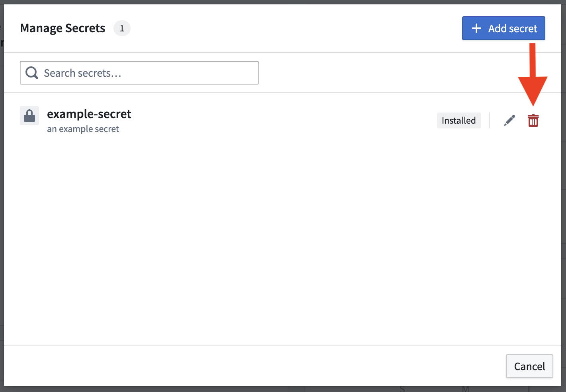Focus the Search secrets field
The image size is (566, 392).
coord(139,73)
